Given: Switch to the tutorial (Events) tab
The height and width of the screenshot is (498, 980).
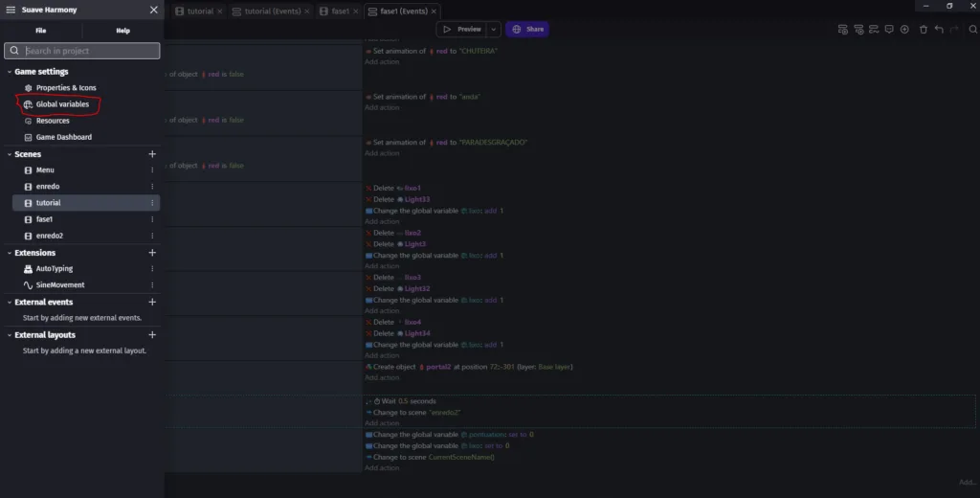Looking at the screenshot, I should coord(273,11).
